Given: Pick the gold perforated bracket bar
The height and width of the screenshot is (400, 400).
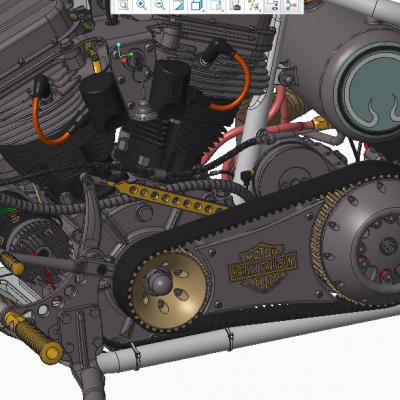Looking at the screenshot, I should point(168,198).
